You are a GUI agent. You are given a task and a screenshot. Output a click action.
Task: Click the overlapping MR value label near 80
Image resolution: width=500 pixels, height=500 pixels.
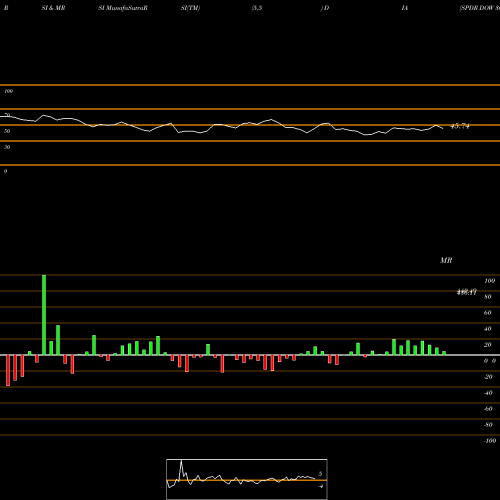coord(467,292)
